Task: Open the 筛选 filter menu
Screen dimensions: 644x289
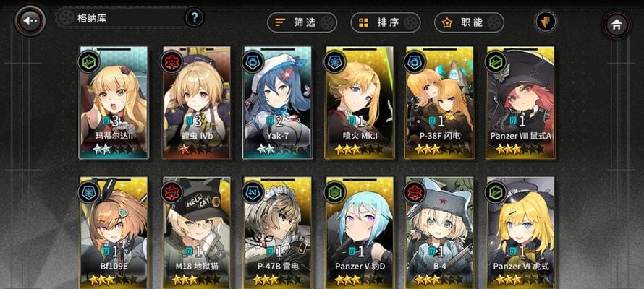Action: (302, 22)
